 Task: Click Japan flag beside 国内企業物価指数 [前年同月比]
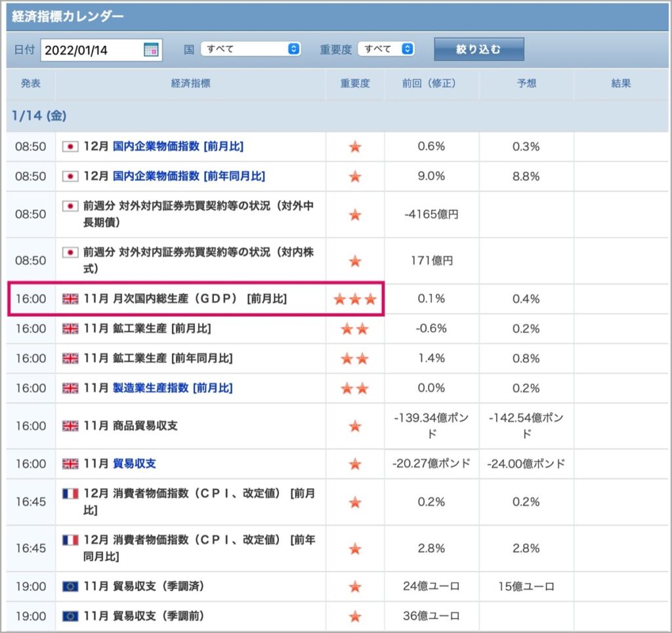[x=70, y=176]
